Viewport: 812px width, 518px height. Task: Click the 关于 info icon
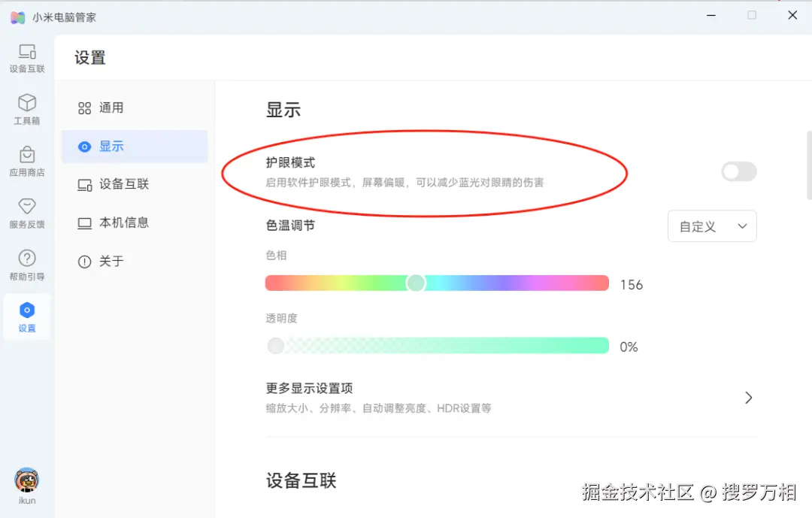(84, 262)
